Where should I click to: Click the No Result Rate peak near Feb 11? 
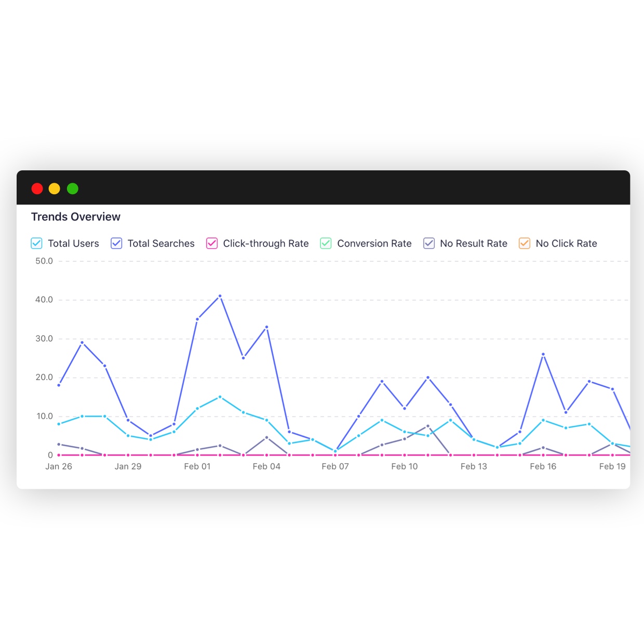[x=428, y=426]
